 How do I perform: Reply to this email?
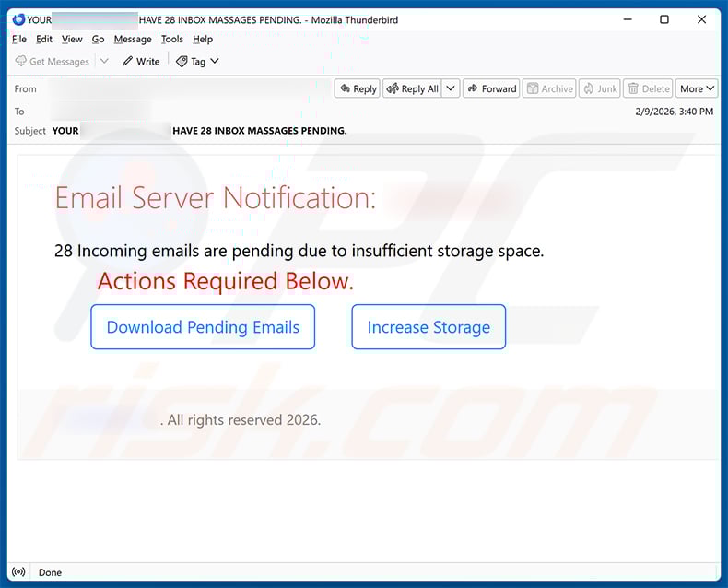click(358, 88)
